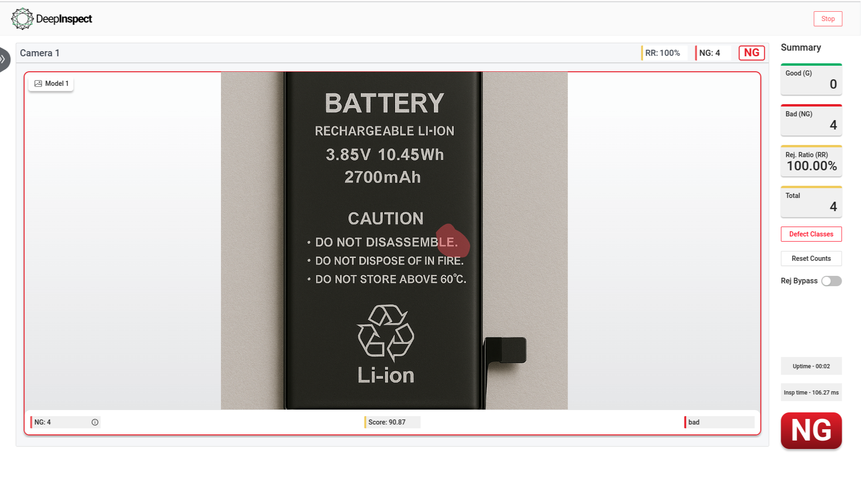Click the Total count card

click(811, 202)
